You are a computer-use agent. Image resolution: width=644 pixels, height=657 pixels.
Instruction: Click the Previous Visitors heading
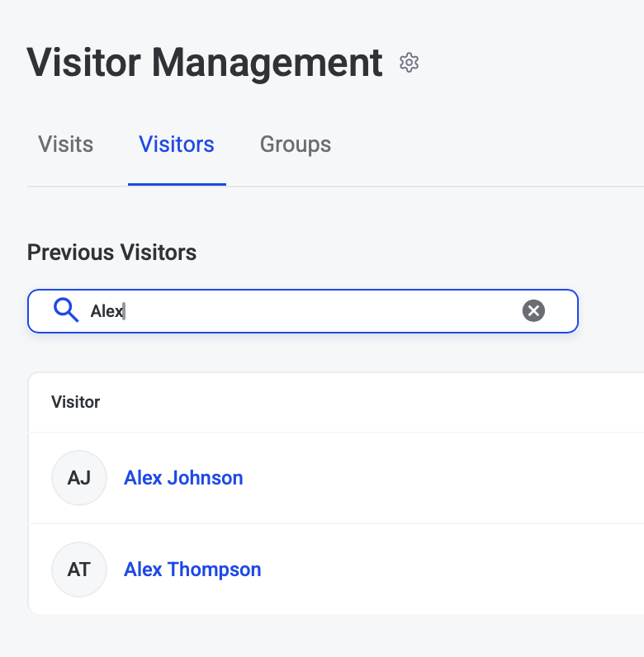tap(112, 252)
